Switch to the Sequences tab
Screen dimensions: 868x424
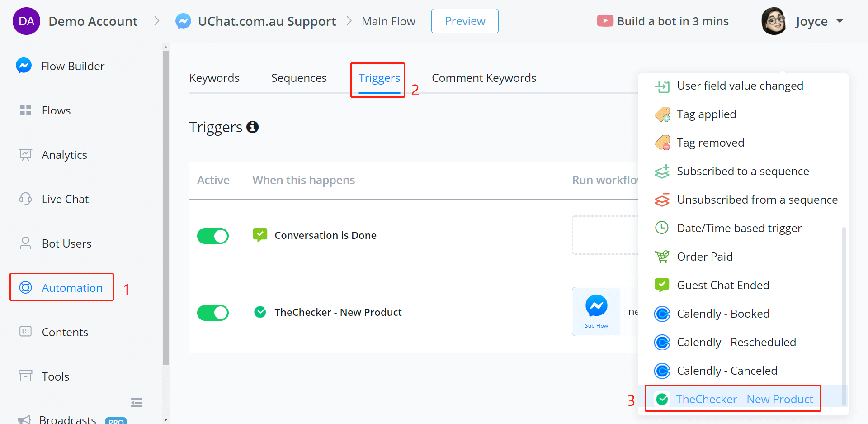(x=299, y=78)
